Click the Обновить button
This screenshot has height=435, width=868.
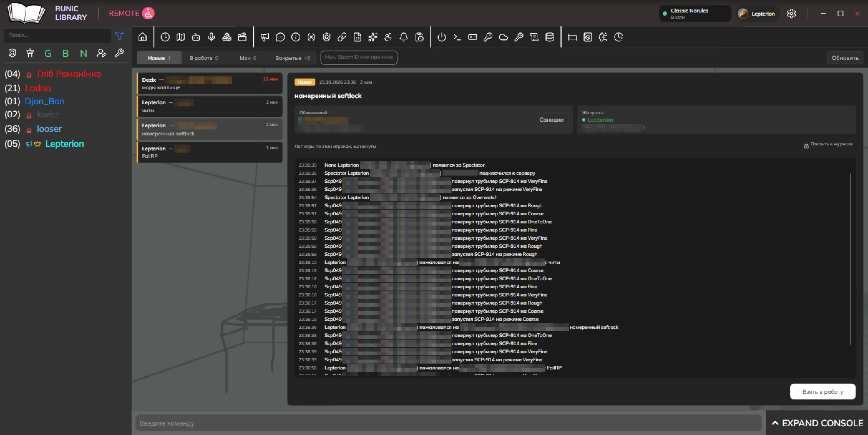point(845,58)
